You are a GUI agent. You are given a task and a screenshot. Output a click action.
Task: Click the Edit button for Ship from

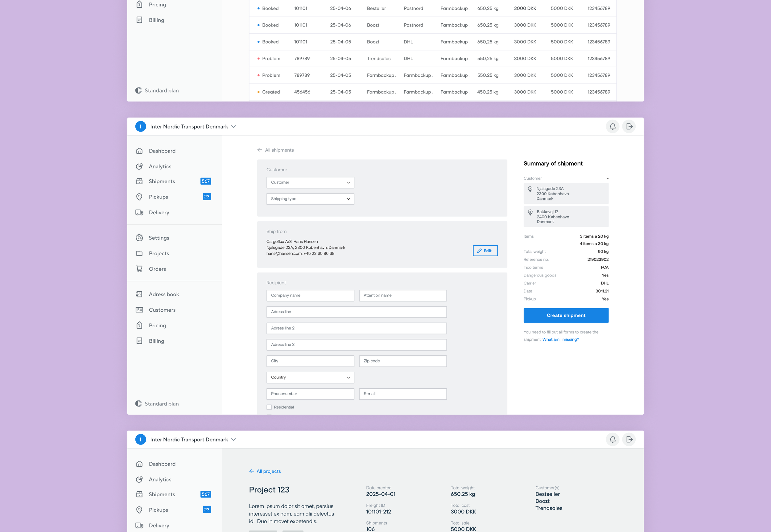click(x=485, y=251)
